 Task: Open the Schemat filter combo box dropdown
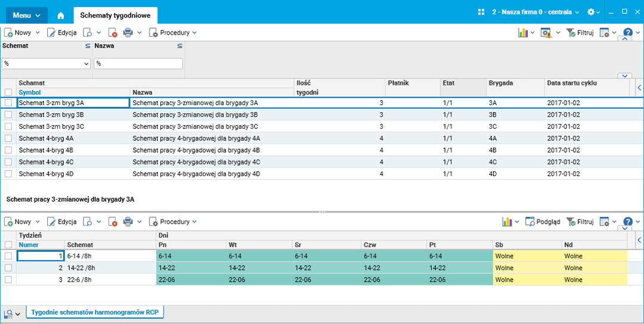tap(86, 63)
